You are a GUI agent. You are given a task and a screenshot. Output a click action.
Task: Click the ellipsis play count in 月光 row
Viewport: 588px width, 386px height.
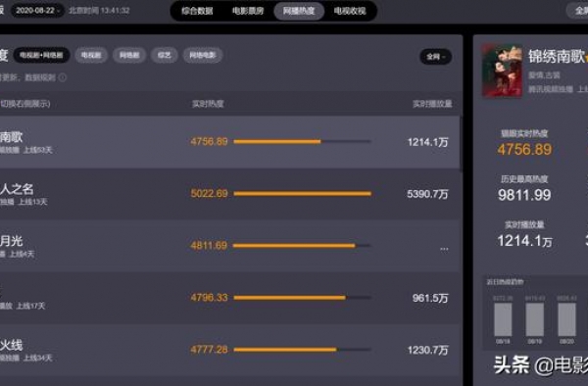click(444, 249)
